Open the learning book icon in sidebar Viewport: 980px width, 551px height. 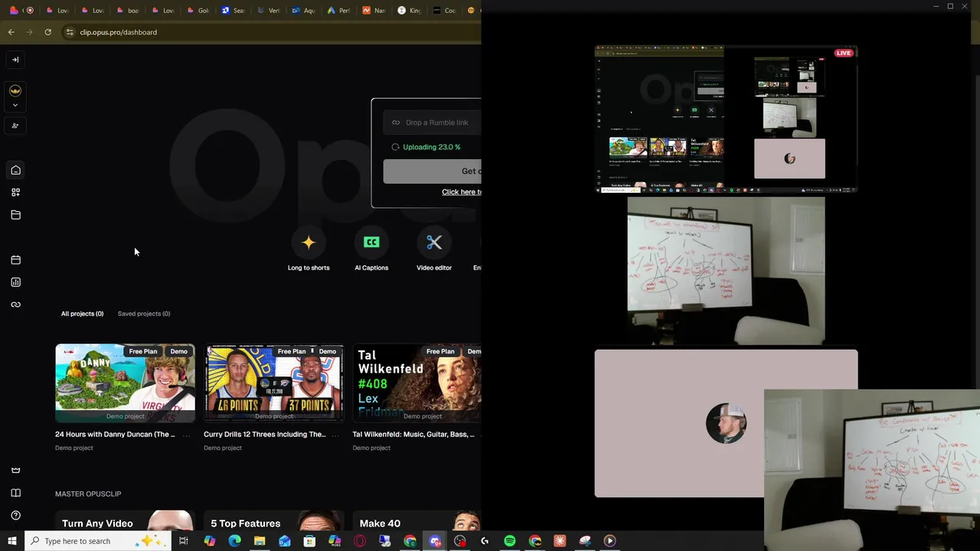(x=15, y=493)
